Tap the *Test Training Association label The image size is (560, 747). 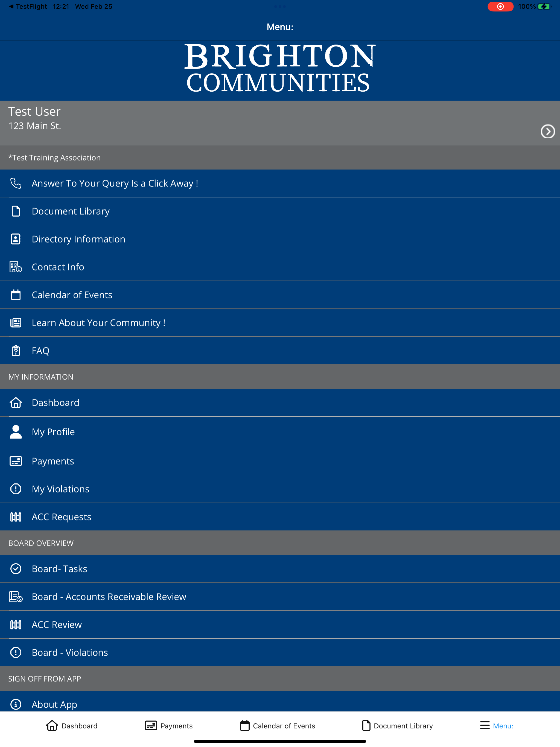[x=54, y=158]
